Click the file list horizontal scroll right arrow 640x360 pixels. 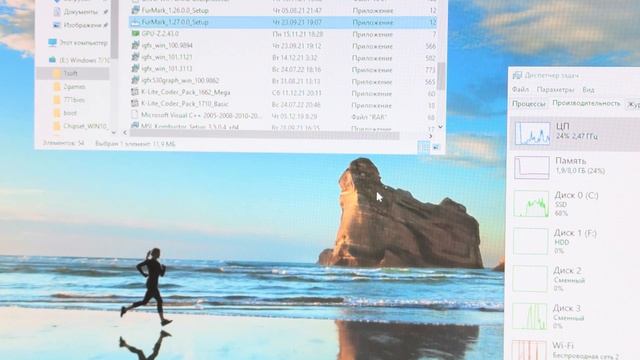431,136
